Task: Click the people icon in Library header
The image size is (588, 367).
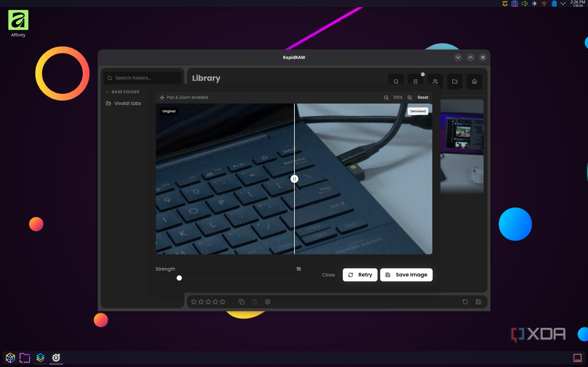Action: click(435, 82)
